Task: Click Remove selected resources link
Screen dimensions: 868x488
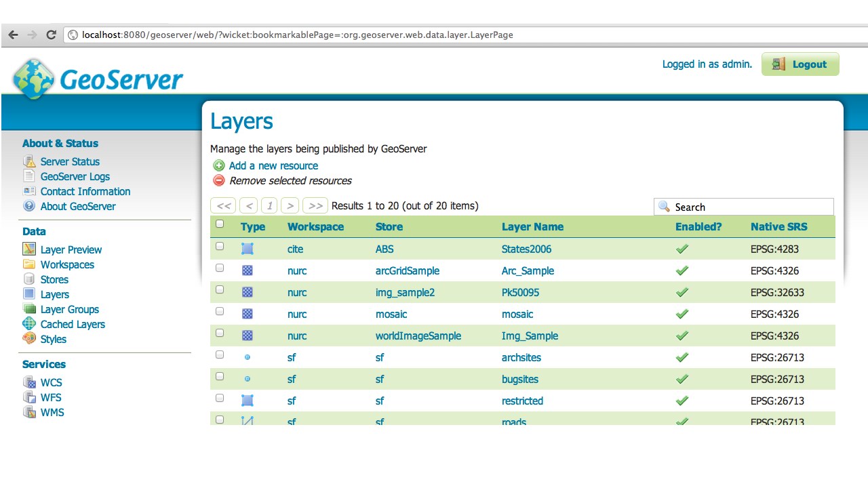Action: pos(290,181)
